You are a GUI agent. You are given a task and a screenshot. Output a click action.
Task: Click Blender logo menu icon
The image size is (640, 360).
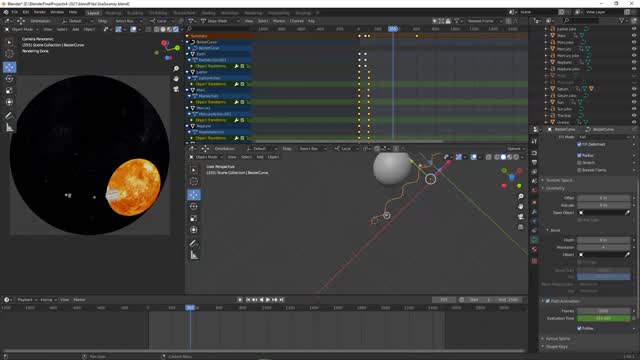(x=6, y=12)
